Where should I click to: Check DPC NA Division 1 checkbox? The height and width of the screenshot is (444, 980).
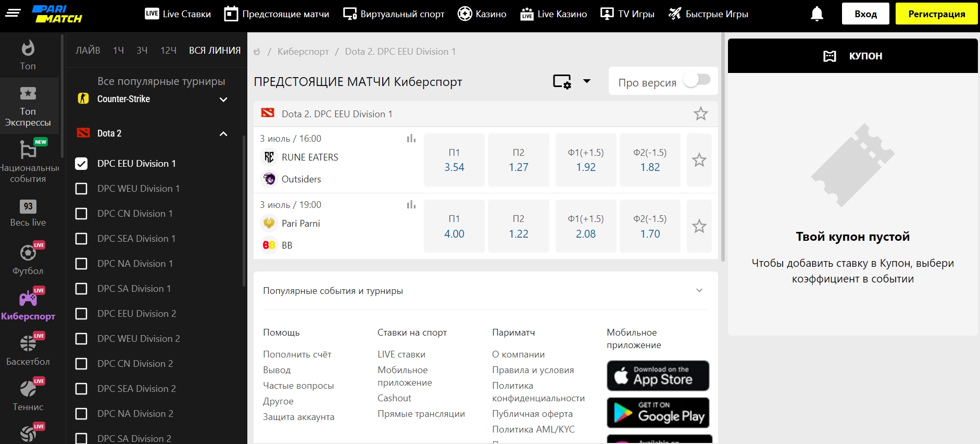coord(81,264)
